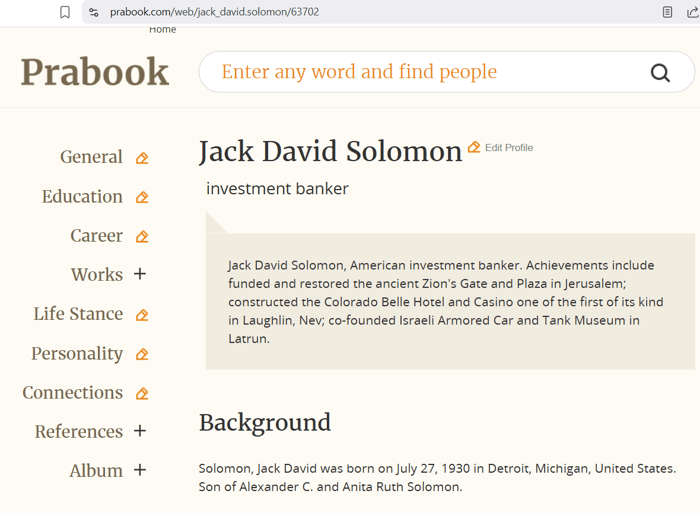Click the edit pencil beside Connections

142,393
